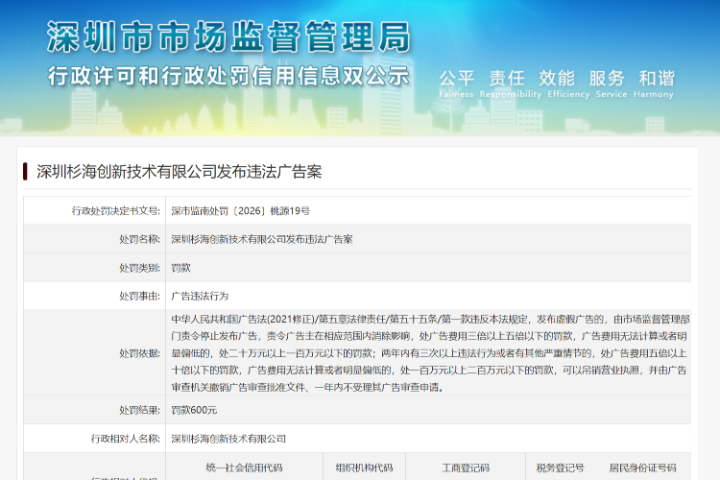The height and width of the screenshot is (480, 720).
Task: Click the 税务登记号 column header
Action: click(x=559, y=467)
